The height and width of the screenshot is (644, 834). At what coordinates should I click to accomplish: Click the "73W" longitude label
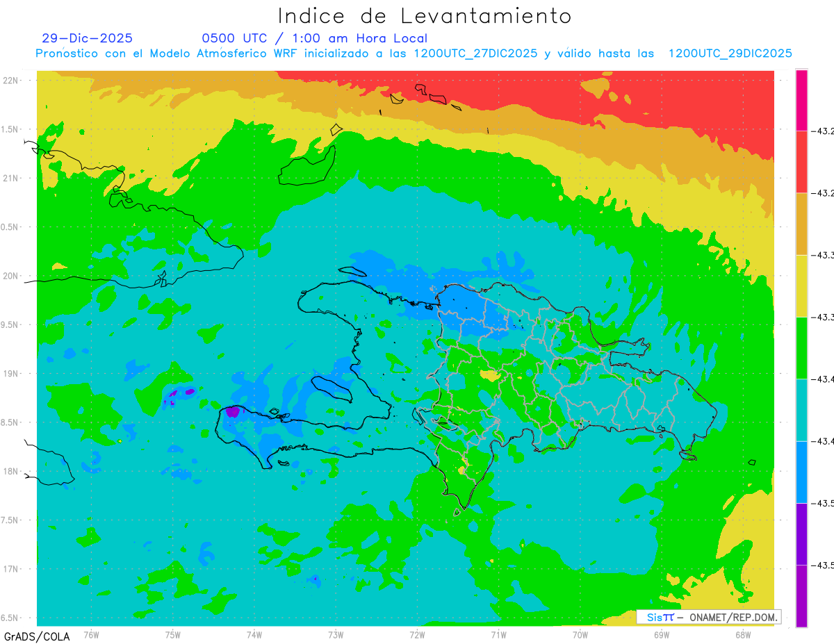(x=336, y=634)
